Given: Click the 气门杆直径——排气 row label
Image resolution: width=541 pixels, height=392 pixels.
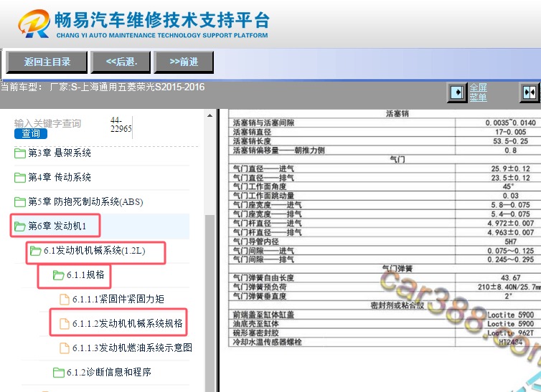Looking at the screenshot, I should 267,232.
